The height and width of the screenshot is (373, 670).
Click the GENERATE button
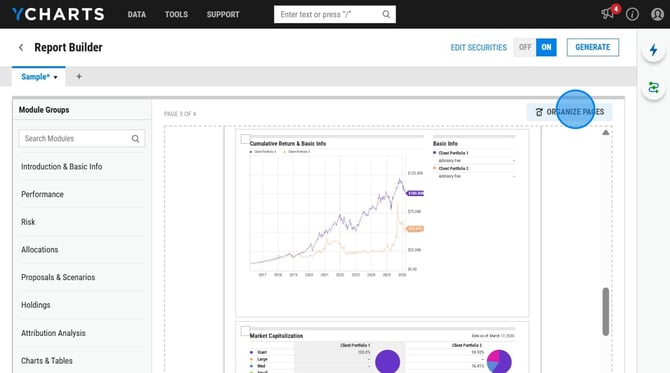(593, 47)
